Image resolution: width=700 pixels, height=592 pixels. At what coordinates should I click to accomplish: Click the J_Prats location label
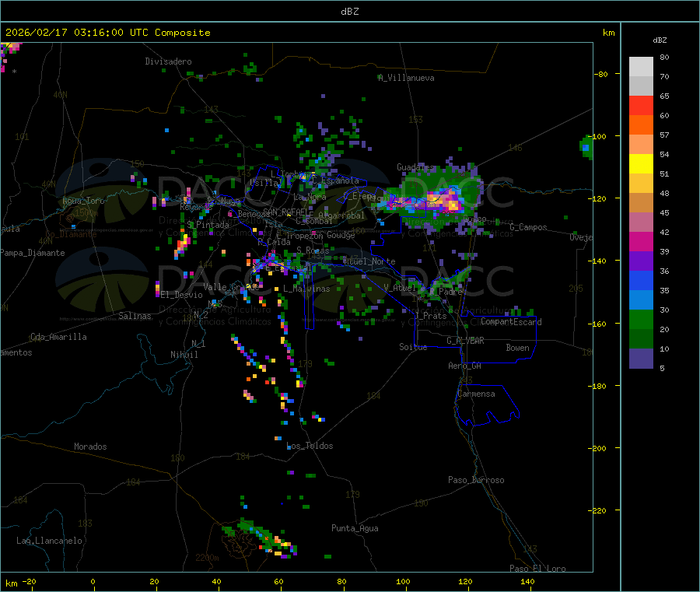click(431, 316)
